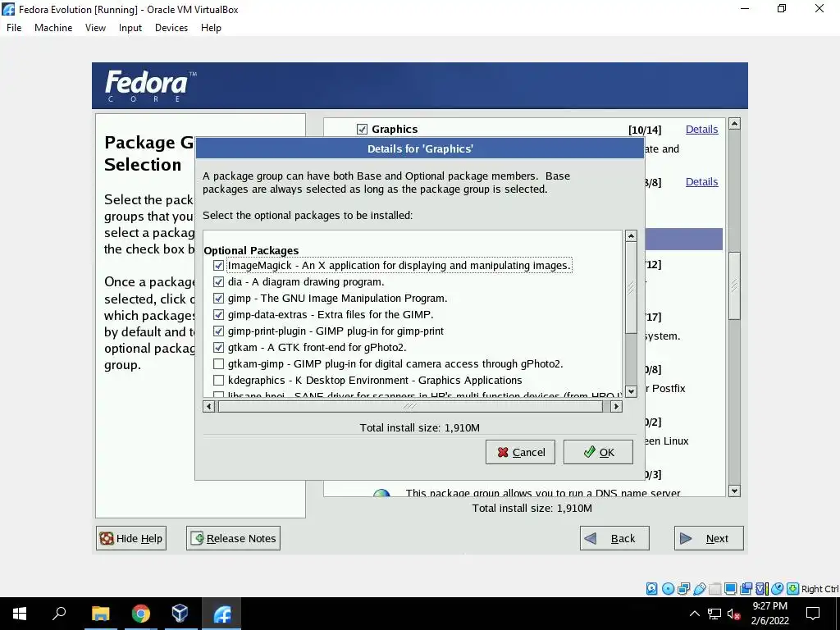Click VirtualBox title bar logo icon
The width and height of the screenshot is (840, 630).
[x=8, y=9]
